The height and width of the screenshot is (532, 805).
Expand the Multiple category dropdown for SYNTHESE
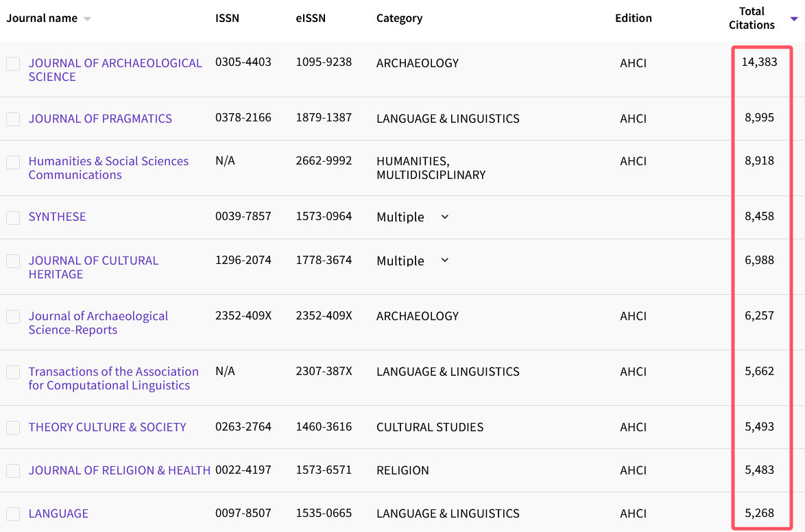(x=444, y=217)
